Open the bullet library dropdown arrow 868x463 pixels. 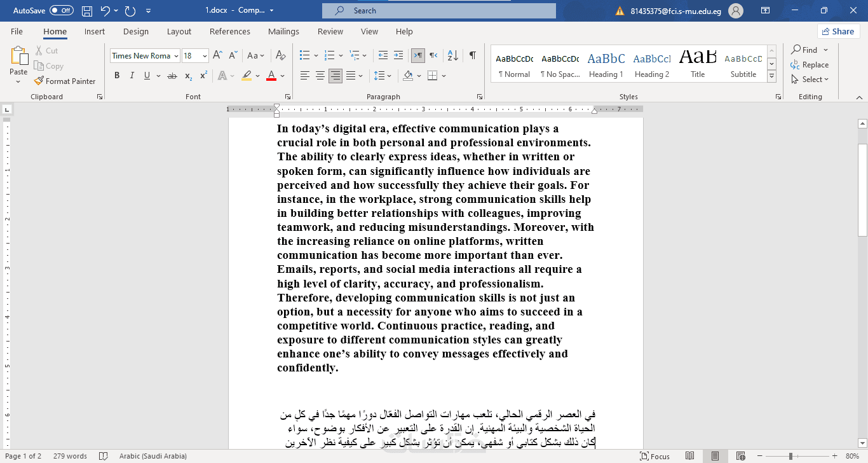(315, 56)
